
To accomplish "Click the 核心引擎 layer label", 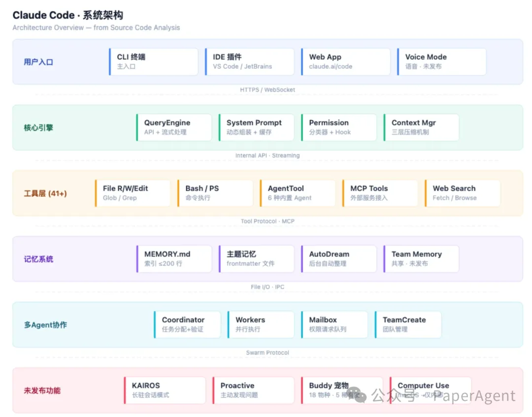I will (38, 128).
